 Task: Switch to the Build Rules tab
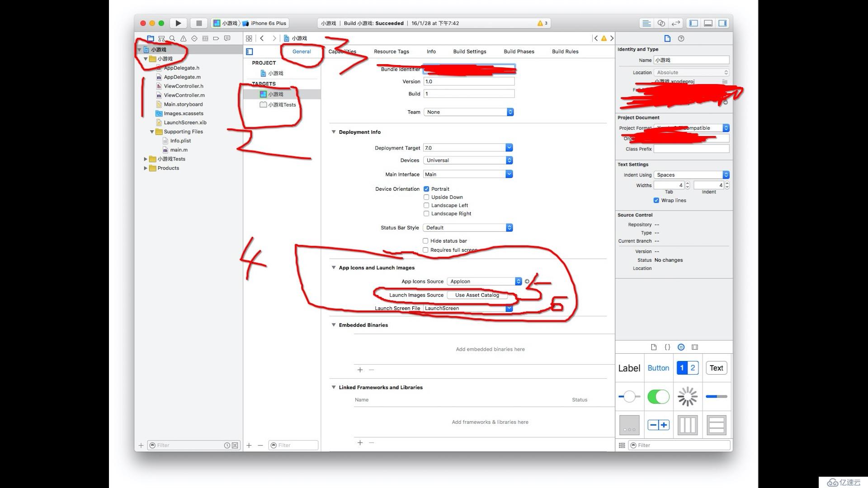(565, 52)
